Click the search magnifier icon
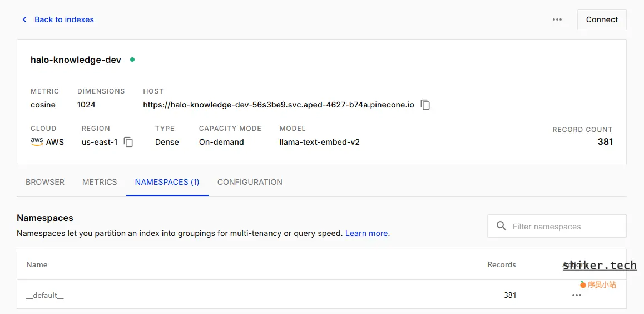Image resolution: width=644 pixels, height=314 pixels. tap(501, 226)
